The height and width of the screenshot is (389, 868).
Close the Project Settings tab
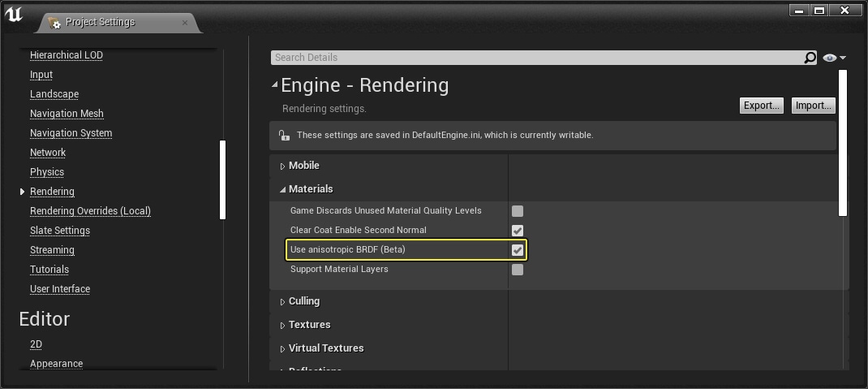click(185, 23)
